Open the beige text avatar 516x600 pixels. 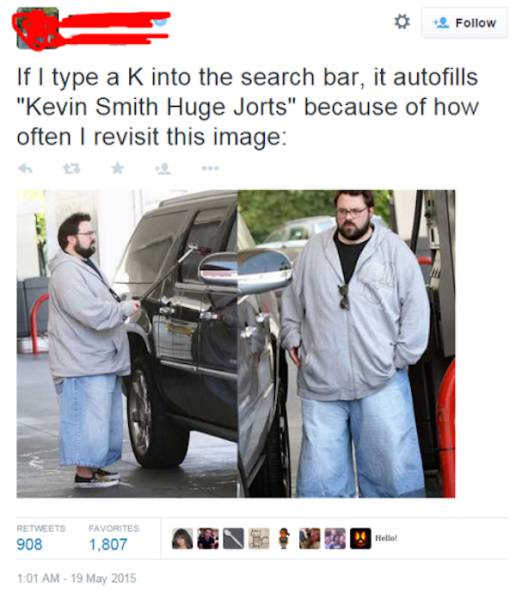tap(259, 538)
